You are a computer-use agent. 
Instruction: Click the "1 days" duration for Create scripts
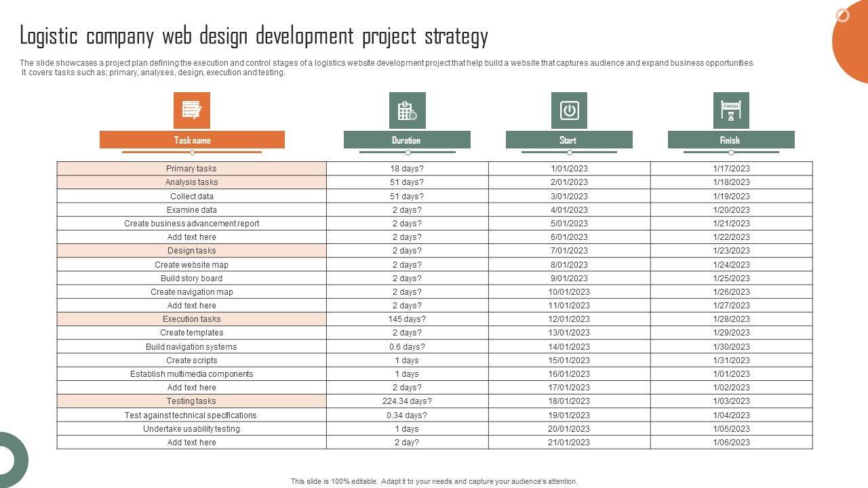click(407, 360)
